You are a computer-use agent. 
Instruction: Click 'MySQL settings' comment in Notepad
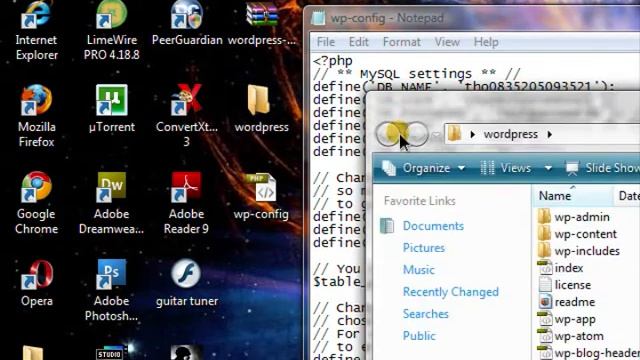pos(416,74)
